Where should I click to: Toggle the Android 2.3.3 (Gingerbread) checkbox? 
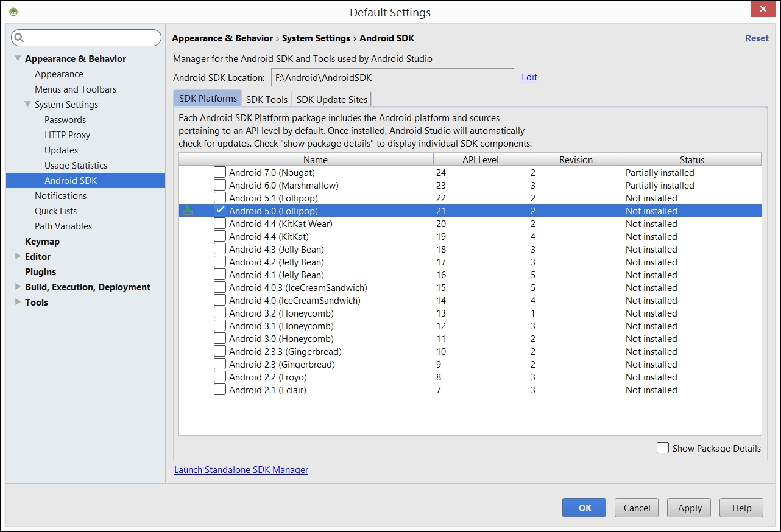[220, 351]
